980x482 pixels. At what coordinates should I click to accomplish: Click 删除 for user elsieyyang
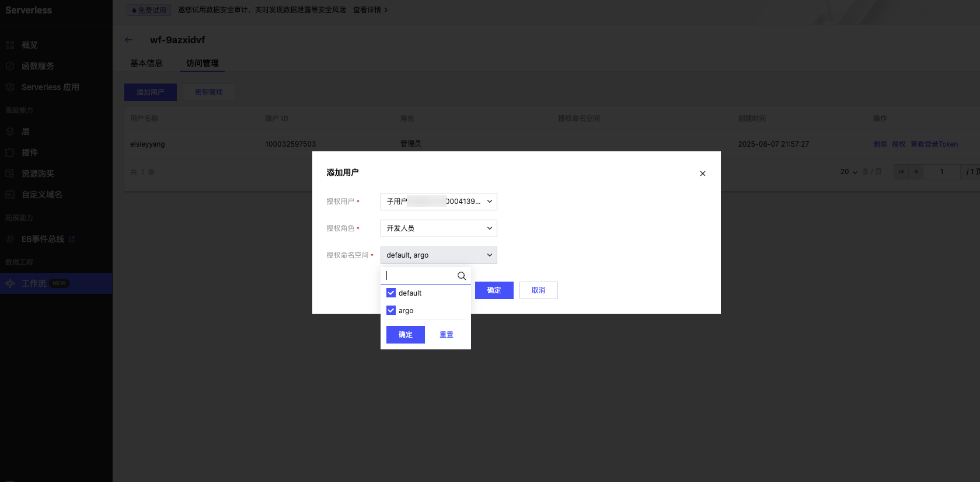[880, 144]
